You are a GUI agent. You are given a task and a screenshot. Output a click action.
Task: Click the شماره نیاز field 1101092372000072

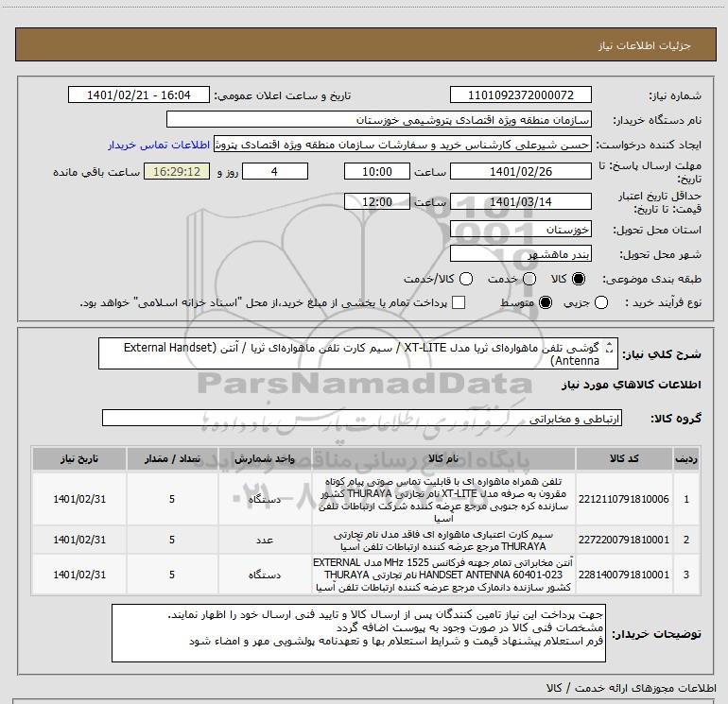(520, 94)
